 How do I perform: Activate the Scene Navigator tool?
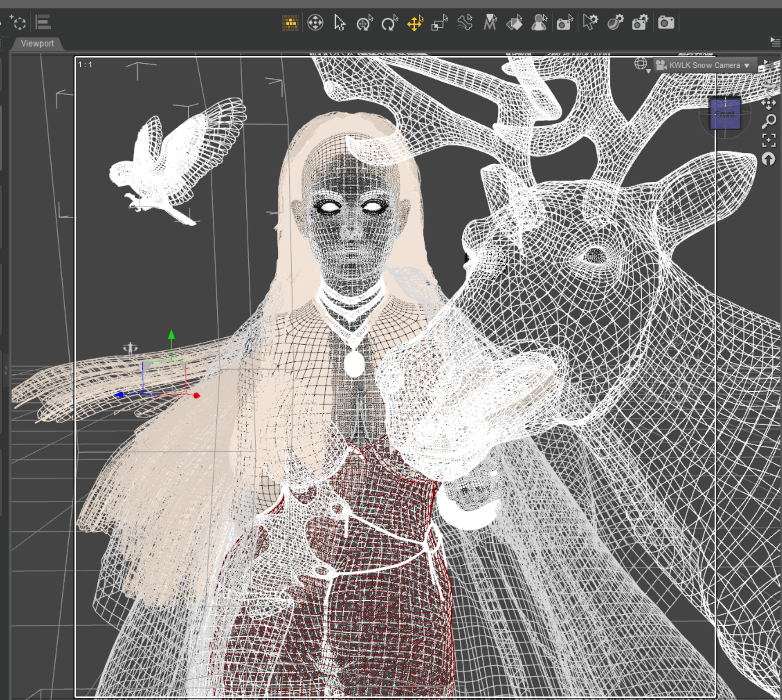316,23
